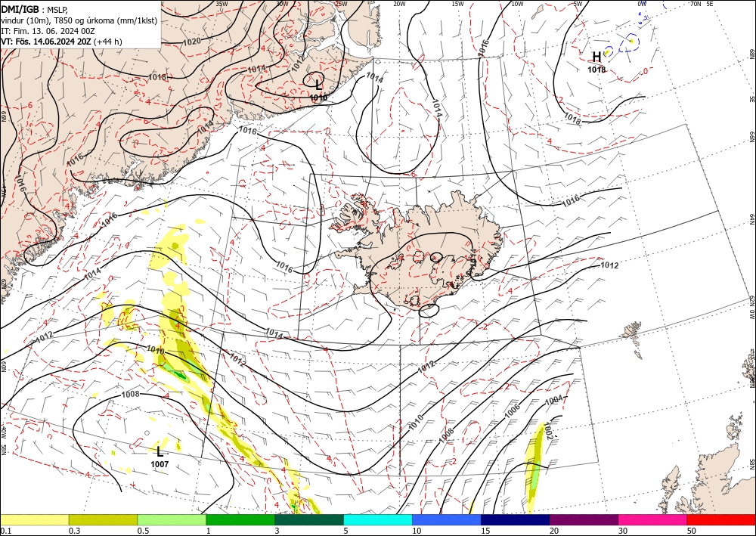Select the olive 0.3–0.5 legend color
The width and height of the screenshot is (756, 536).
[103, 519]
